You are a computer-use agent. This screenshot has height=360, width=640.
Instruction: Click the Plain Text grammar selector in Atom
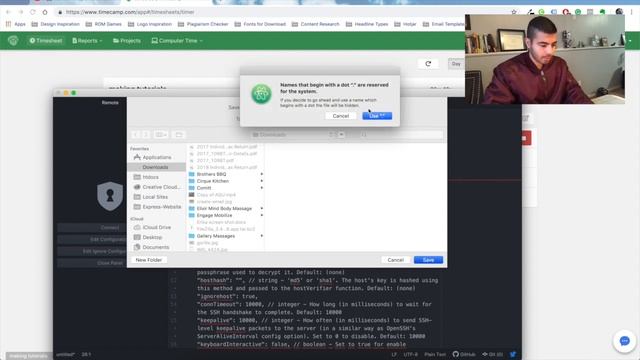pyautogui.click(x=435, y=354)
